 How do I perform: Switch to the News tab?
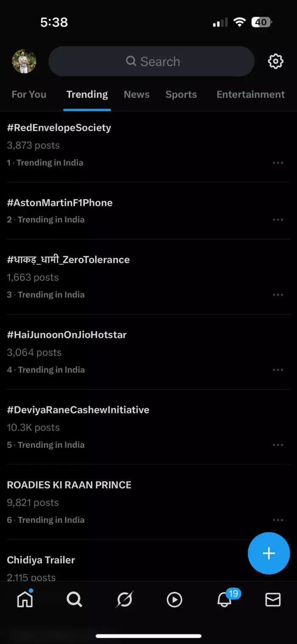coord(137,94)
